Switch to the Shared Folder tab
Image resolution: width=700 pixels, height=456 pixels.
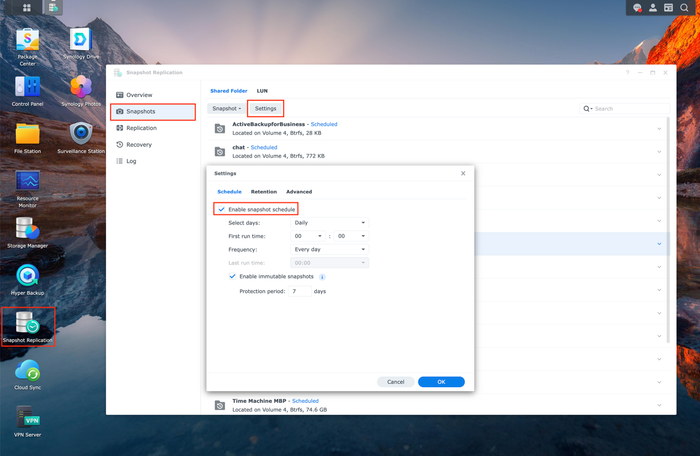(229, 91)
